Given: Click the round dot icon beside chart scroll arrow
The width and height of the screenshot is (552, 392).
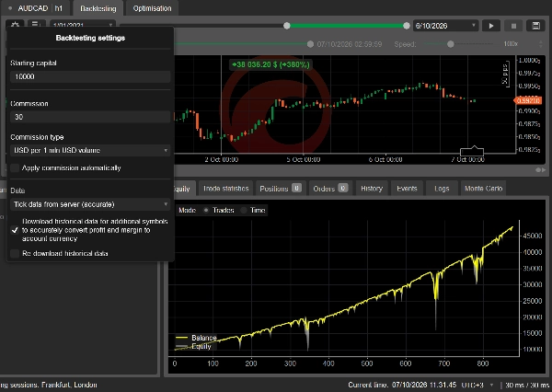Looking at the screenshot, I should [538, 170].
